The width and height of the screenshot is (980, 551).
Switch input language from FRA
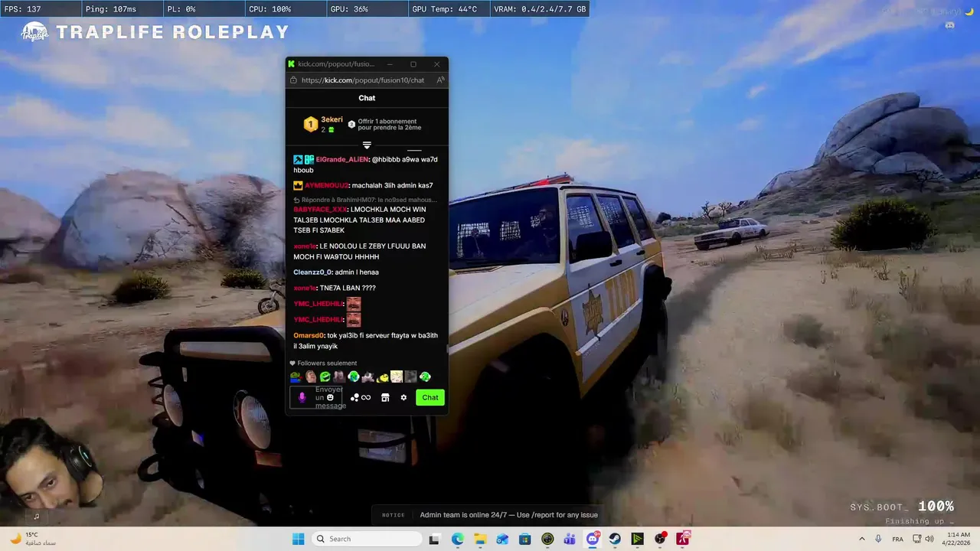pos(897,539)
